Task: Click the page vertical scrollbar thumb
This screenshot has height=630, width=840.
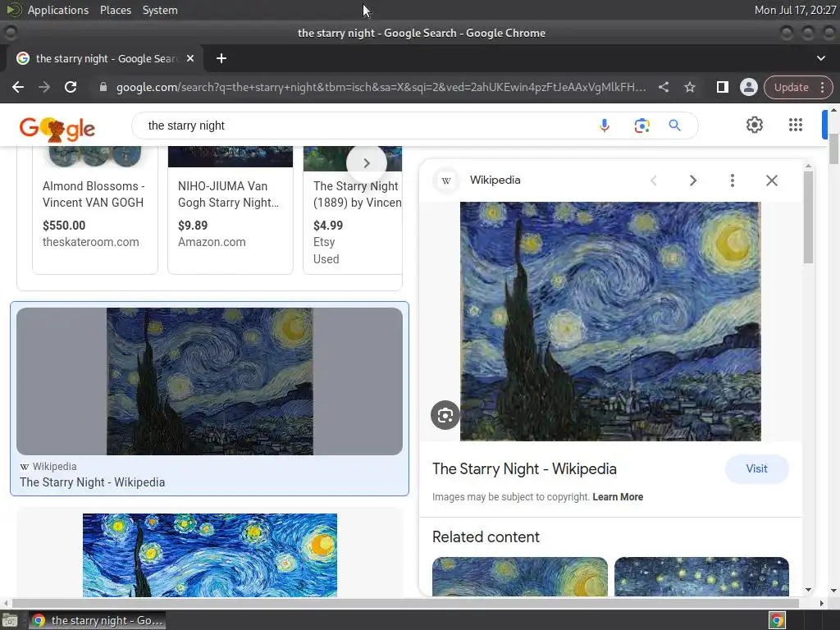Action: click(x=833, y=149)
